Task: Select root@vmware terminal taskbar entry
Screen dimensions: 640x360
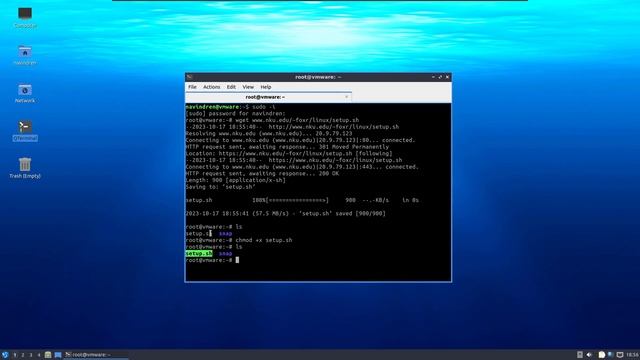Action: click(x=96, y=355)
